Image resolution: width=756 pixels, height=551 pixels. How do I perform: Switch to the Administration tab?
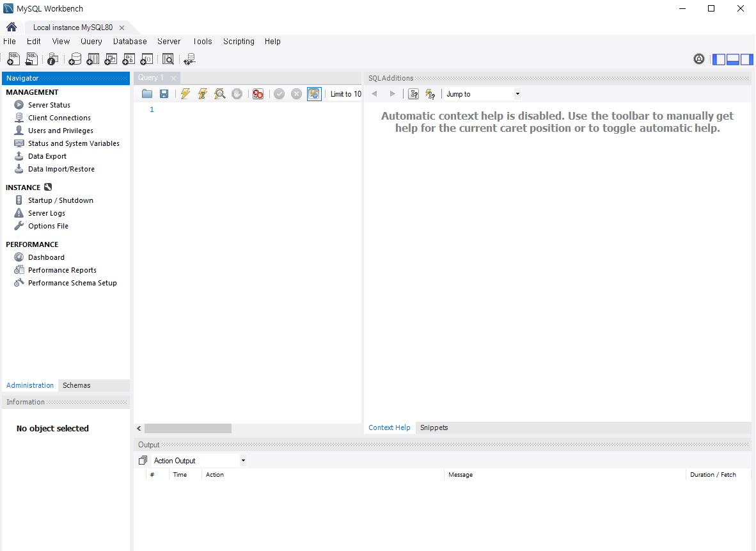[x=30, y=385]
